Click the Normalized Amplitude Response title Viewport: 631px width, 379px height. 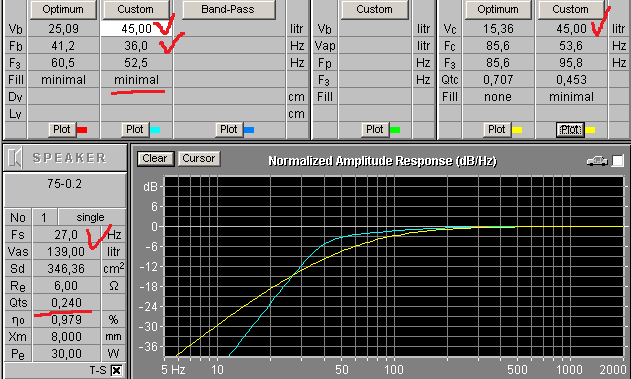(x=382, y=161)
